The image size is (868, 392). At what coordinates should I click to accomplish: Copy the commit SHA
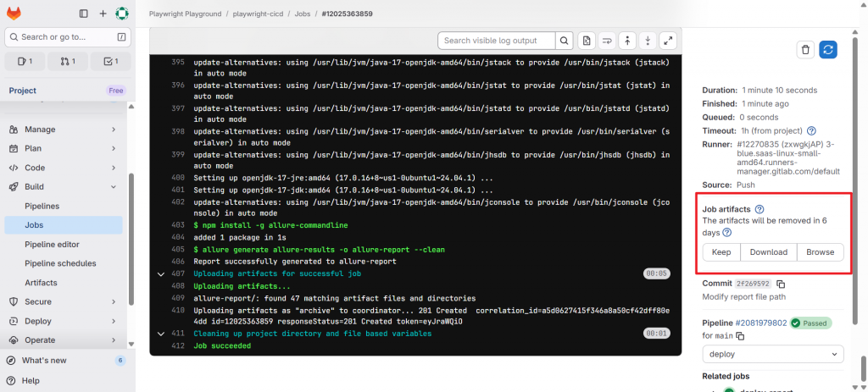coord(781,284)
